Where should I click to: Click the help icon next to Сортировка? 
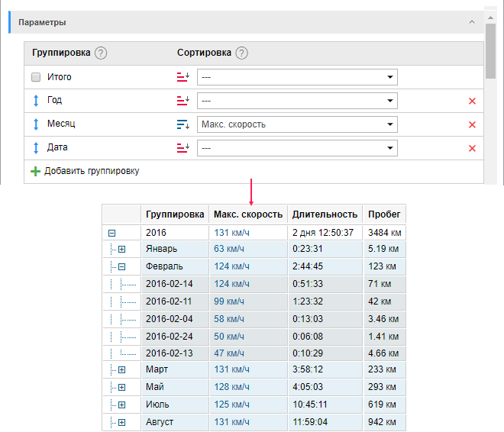click(242, 53)
